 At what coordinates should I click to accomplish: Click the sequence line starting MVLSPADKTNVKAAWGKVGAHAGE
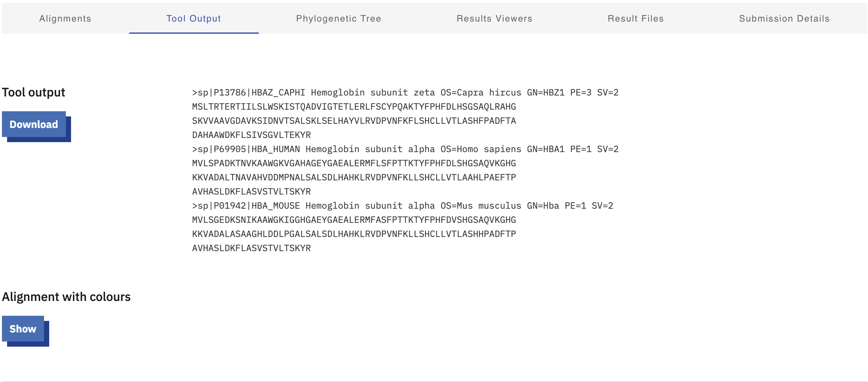tap(354, 163)
